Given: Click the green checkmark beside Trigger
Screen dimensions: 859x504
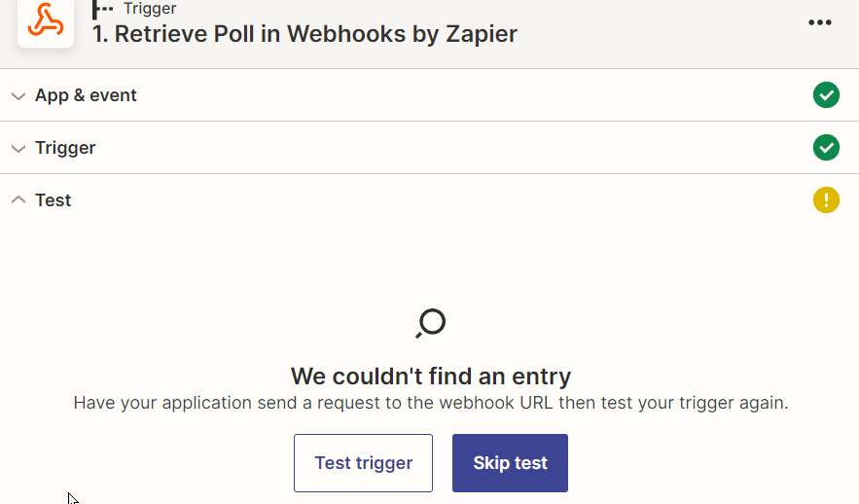Looking at the screenshot, I should pyautogui.click(x=826, y=148).
